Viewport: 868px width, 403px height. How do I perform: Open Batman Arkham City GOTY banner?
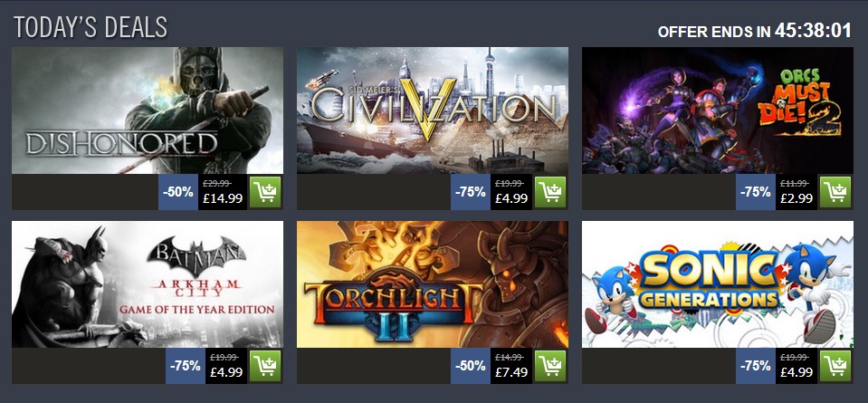pos(148,284)
